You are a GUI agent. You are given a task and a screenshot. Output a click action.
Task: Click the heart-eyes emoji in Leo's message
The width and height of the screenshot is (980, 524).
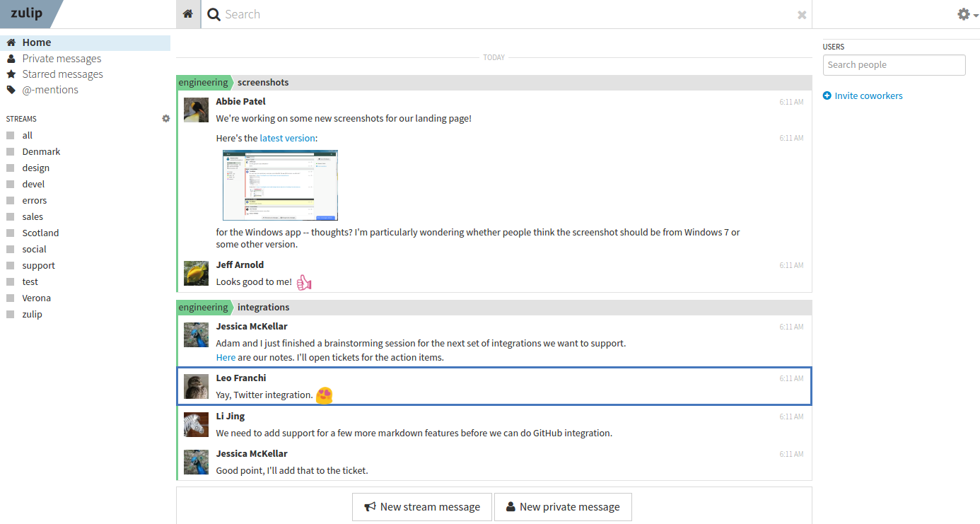pyautogui.click(x=324, y=395)
